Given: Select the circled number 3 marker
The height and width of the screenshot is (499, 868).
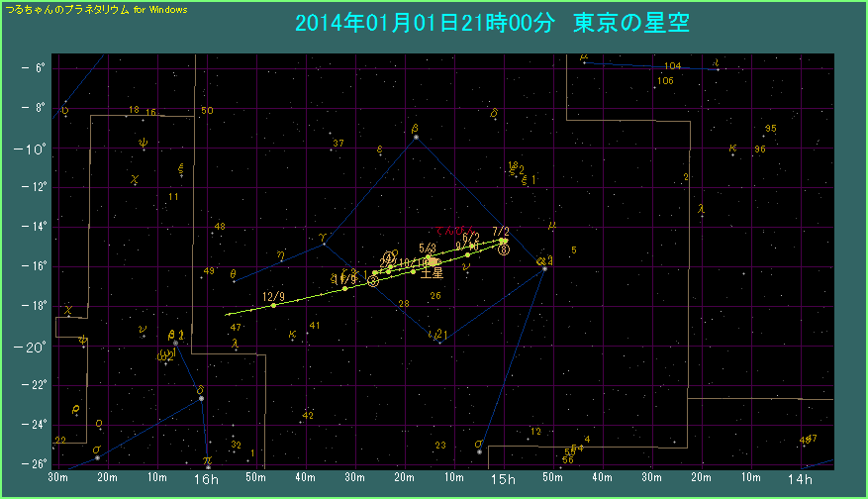Looking at the screenshot, I should 373,281.
